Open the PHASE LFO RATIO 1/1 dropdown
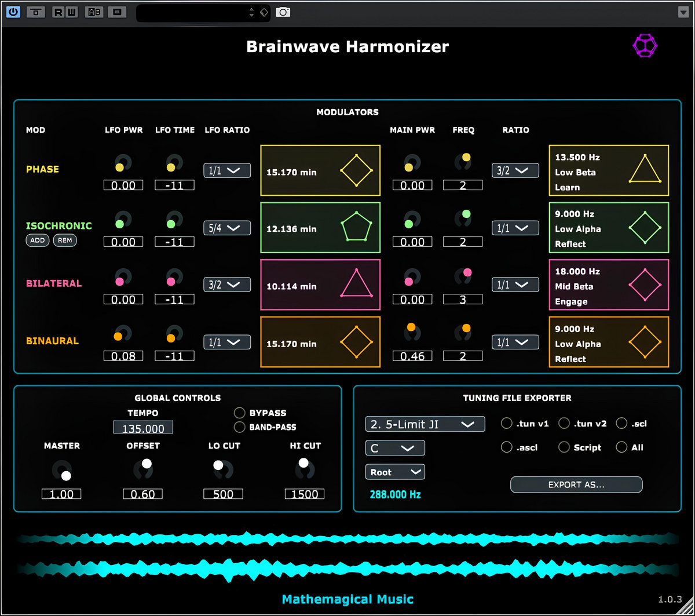The height and width of the screenshot is (616, 695). (227, 170)
